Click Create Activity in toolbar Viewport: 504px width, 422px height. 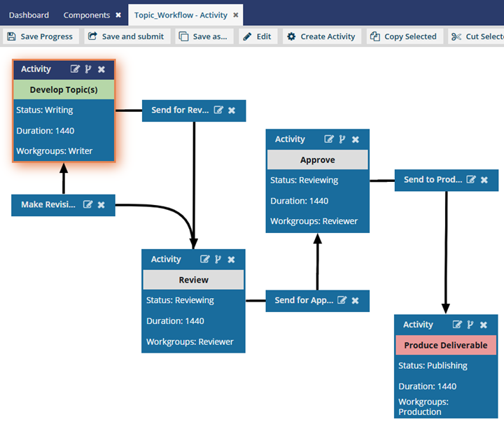pos(321,36)
